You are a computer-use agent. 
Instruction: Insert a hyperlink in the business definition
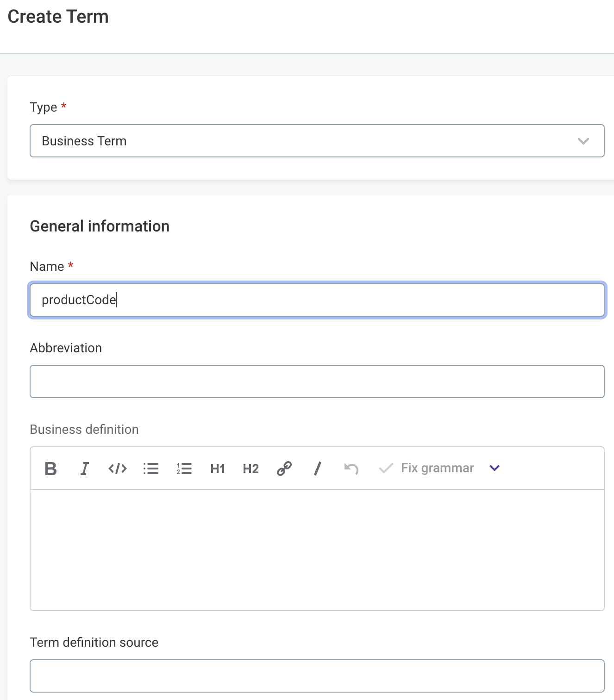tap(283, 469)
